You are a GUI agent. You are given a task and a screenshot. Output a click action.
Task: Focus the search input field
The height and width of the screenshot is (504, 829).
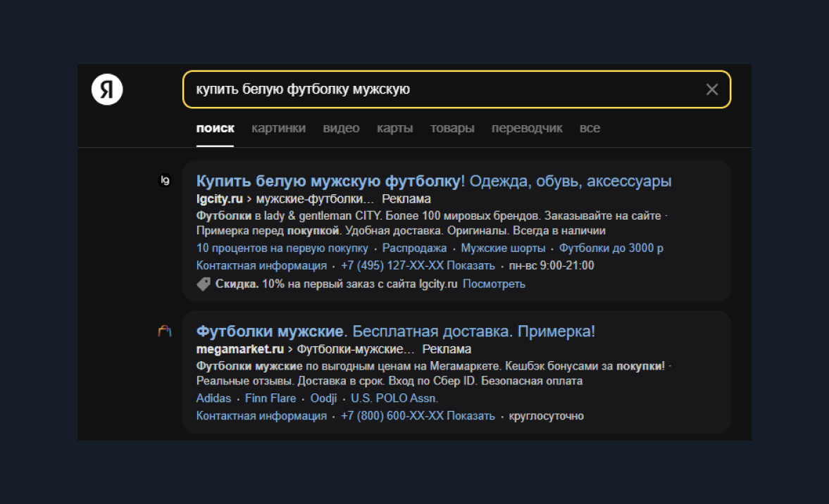(456, 89)
